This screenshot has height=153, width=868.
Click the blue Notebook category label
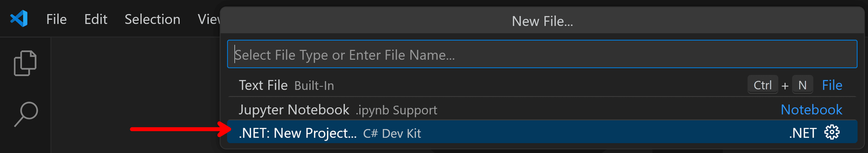click(811, 110)
